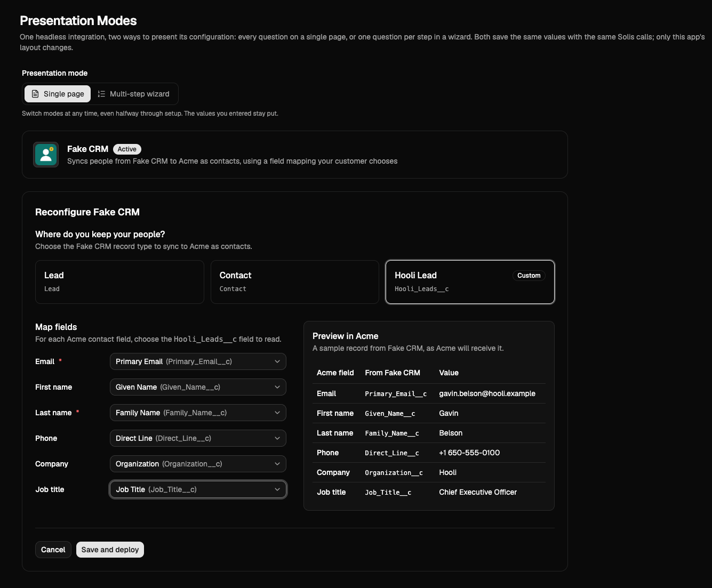
Task: Click the Where do you keep your people question
Action: click(100, 234)
